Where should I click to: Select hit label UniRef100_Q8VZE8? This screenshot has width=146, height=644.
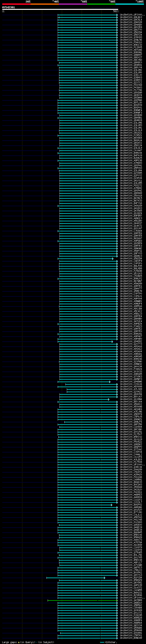(x=131, y=27)
